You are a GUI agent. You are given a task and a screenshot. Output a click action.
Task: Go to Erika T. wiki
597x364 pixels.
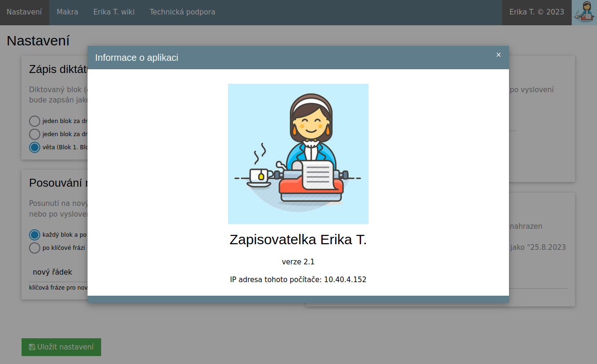114,12
